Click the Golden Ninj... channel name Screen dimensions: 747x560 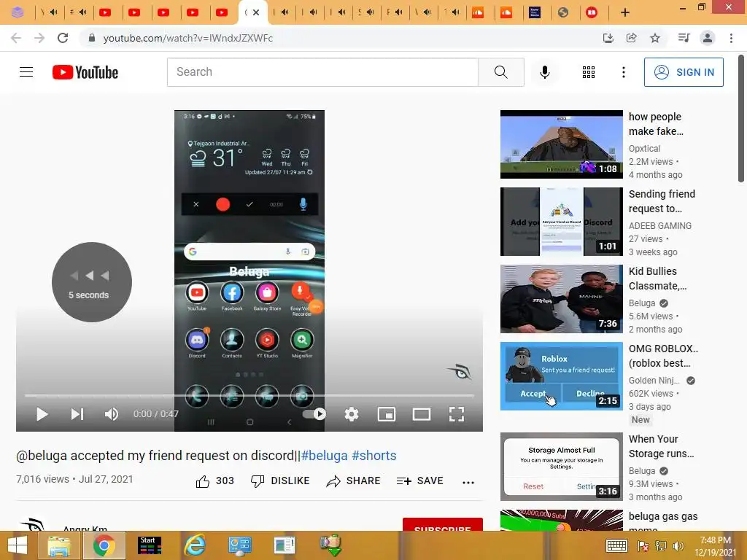coord(654,381)
